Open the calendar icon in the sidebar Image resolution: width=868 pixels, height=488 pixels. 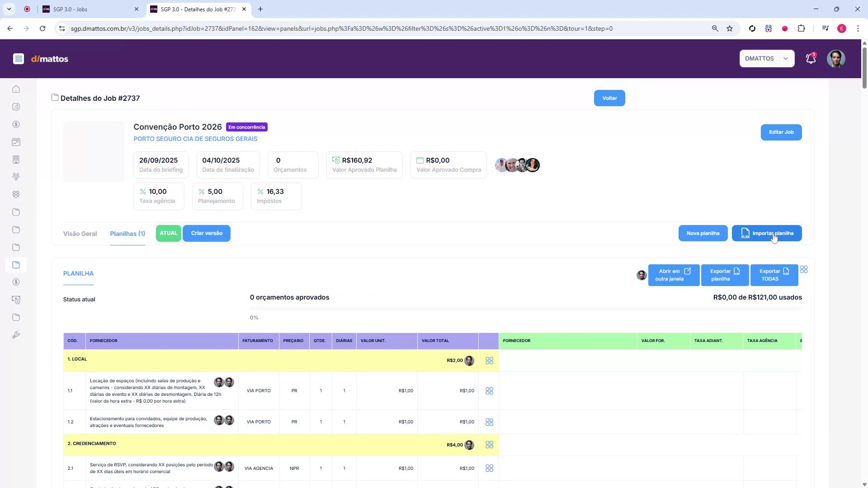click(x=16, y=142)
